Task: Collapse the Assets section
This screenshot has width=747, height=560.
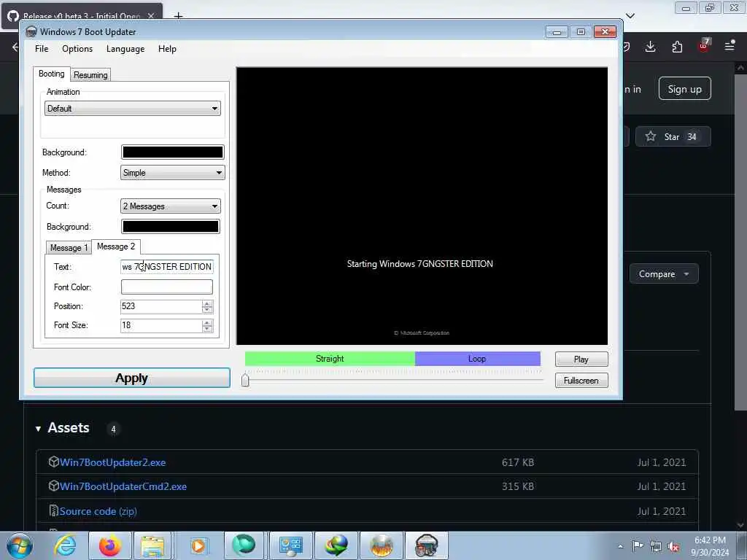Action: pyautogui.click(x=63, y=427)
